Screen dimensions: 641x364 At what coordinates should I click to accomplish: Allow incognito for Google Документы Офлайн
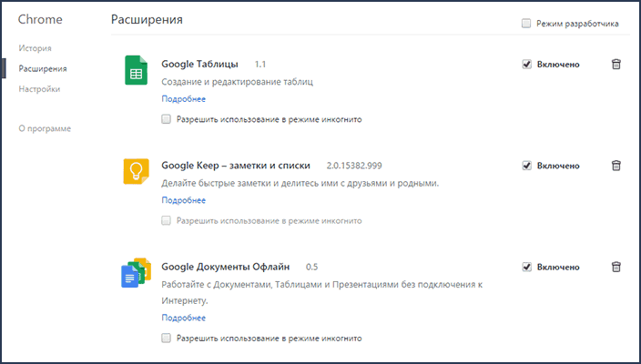pyautogui.click(x=166, y=338)
